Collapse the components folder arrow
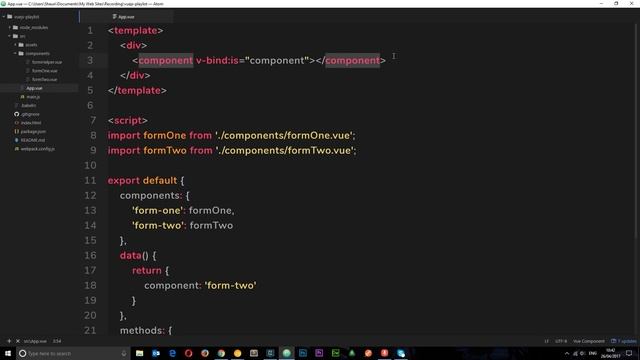Viewport: 640px width, 360px height. click(16, 53)
